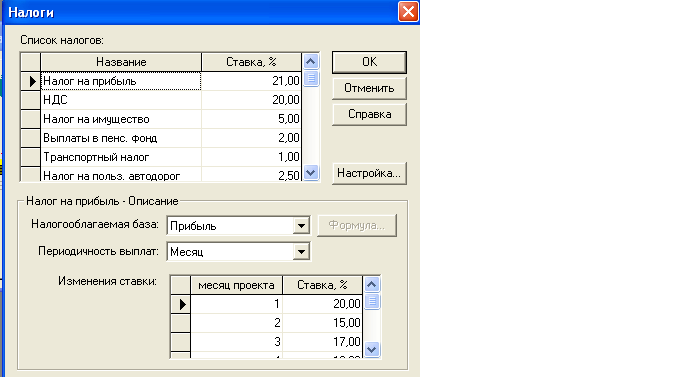Confirm the dialog with OK button
683x384 pixels.
(369, 62)
